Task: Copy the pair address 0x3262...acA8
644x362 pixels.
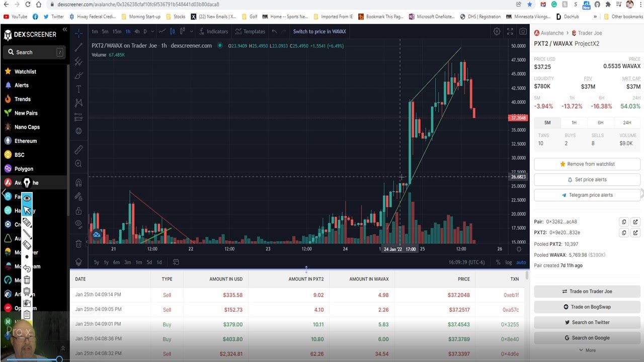Action: pos(624,222)
